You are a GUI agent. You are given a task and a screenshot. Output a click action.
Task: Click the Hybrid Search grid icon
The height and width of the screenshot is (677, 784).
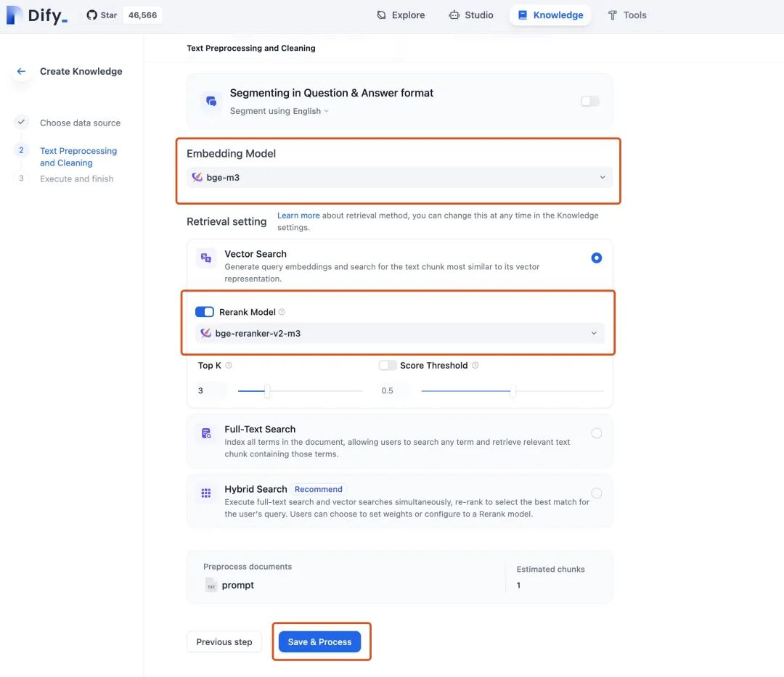pos(206,493)
